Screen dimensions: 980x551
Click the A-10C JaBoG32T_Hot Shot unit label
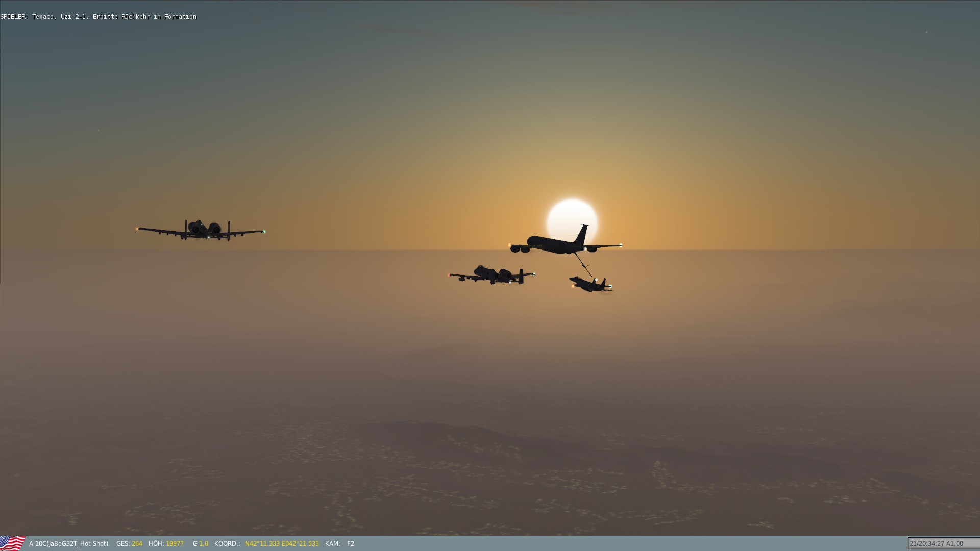[x=68, y=544]
